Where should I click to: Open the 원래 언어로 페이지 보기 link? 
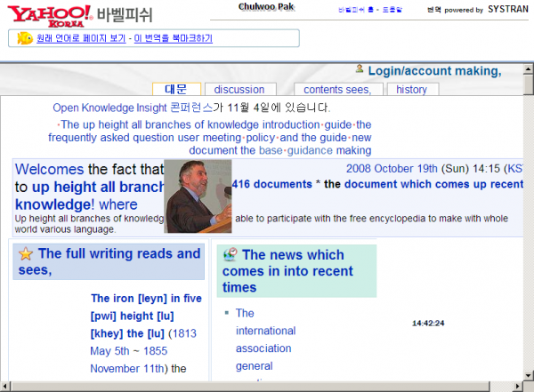pos(81,38)
